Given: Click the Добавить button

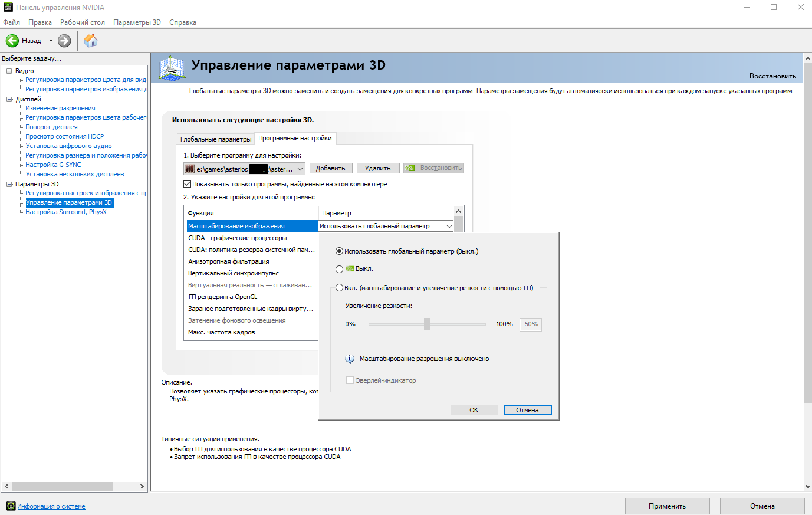Looking at the screenshot, I should (331, 168).
